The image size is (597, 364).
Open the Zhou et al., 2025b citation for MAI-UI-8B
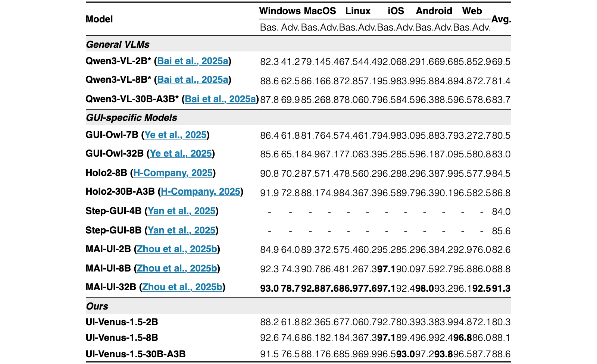tap(177, 268)
